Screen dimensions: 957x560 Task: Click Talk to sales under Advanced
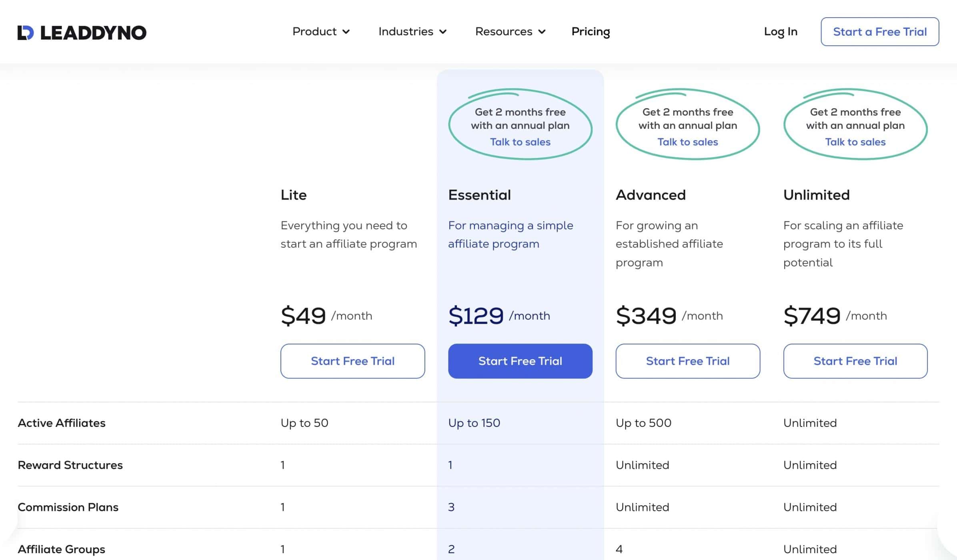[x=687, y=142]
